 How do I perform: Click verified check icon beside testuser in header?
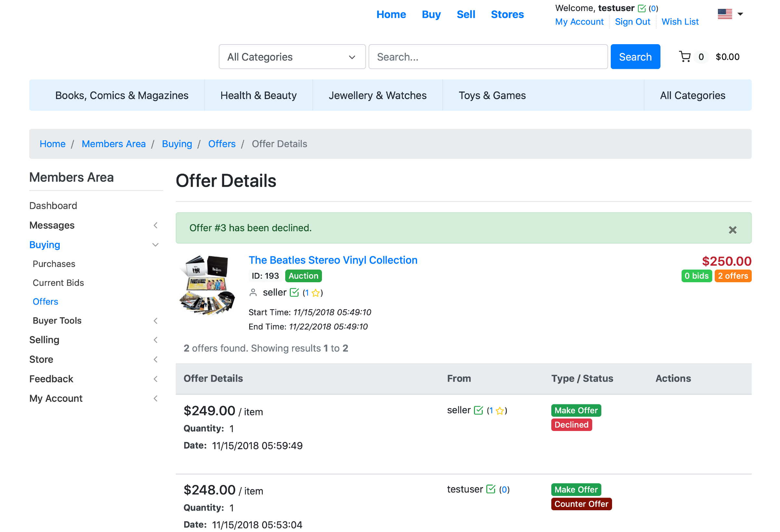point(641,8)
